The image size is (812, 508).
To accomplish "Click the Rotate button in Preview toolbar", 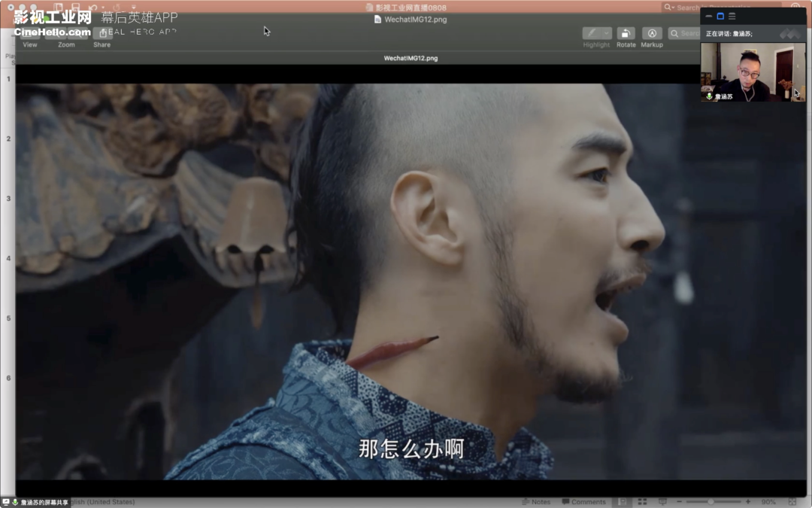I will (x=626, y=34).
